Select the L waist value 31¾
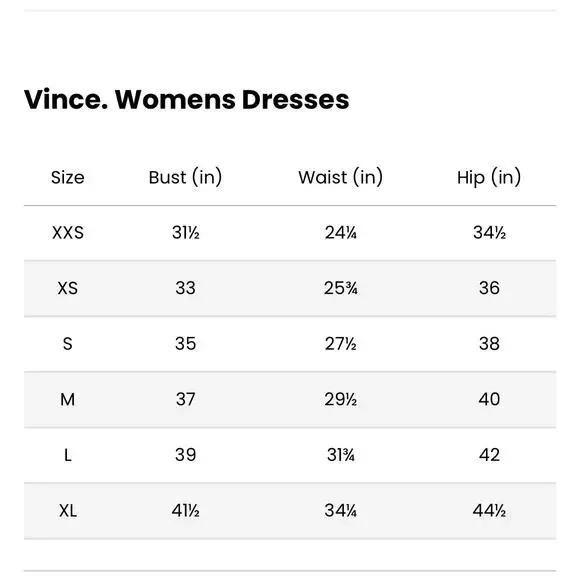Viewport: 580px width, 580px height. click(x=341, y=455)
